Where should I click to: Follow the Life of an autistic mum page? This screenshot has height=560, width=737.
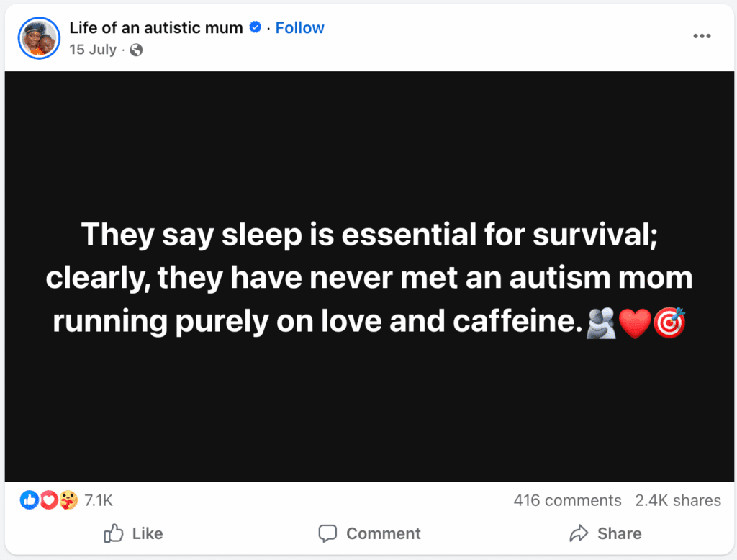pos(299,27)
